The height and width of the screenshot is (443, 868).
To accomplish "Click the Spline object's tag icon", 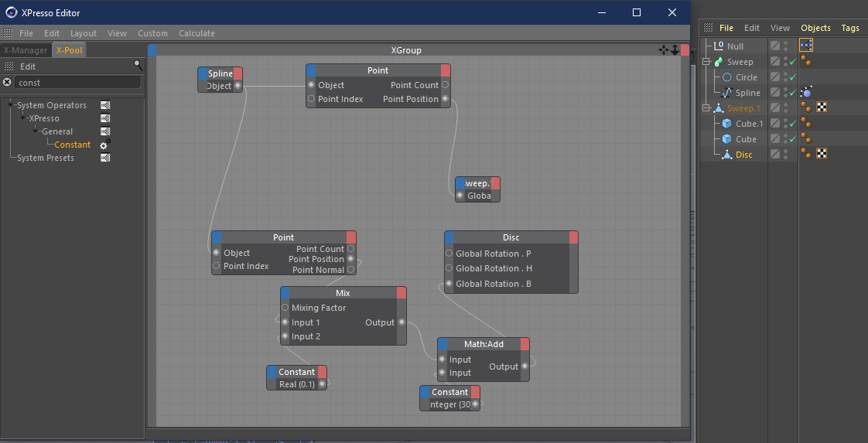I will click(x=806, y=92).
